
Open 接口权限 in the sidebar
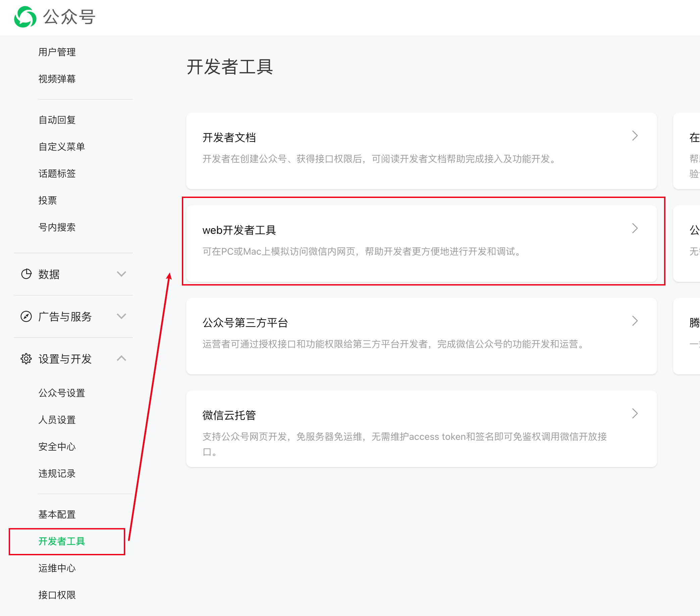(57, 595)
